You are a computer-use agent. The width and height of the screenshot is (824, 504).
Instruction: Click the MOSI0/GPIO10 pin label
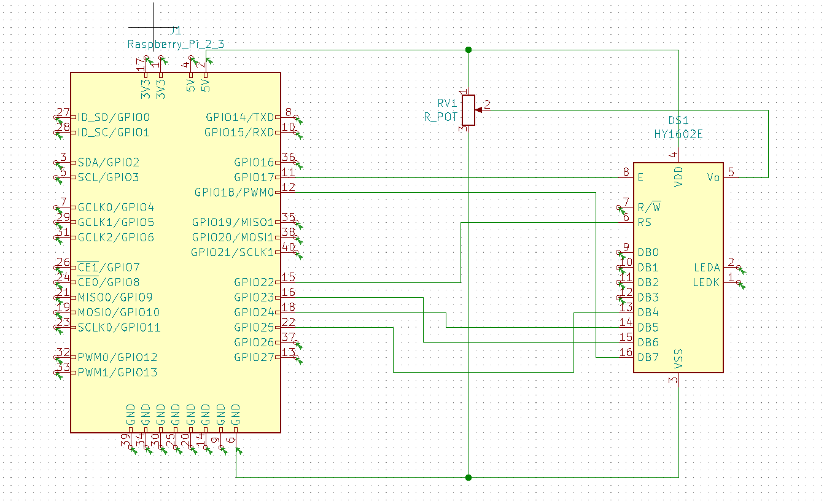click(x=119, y=312)
